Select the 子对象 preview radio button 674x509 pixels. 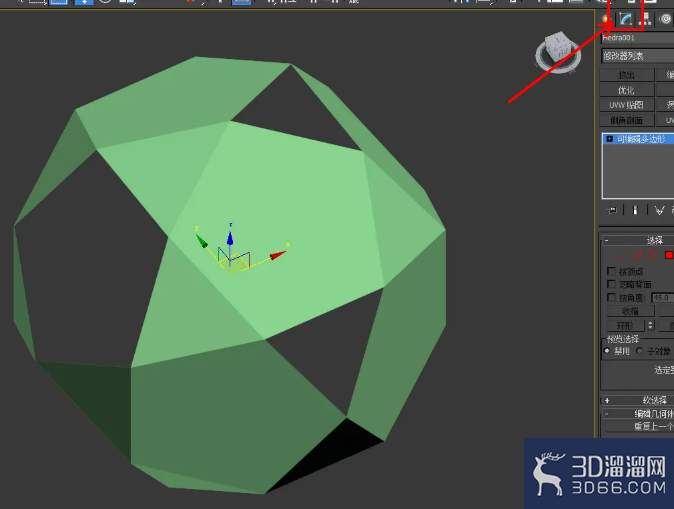(x=639, y=351)
